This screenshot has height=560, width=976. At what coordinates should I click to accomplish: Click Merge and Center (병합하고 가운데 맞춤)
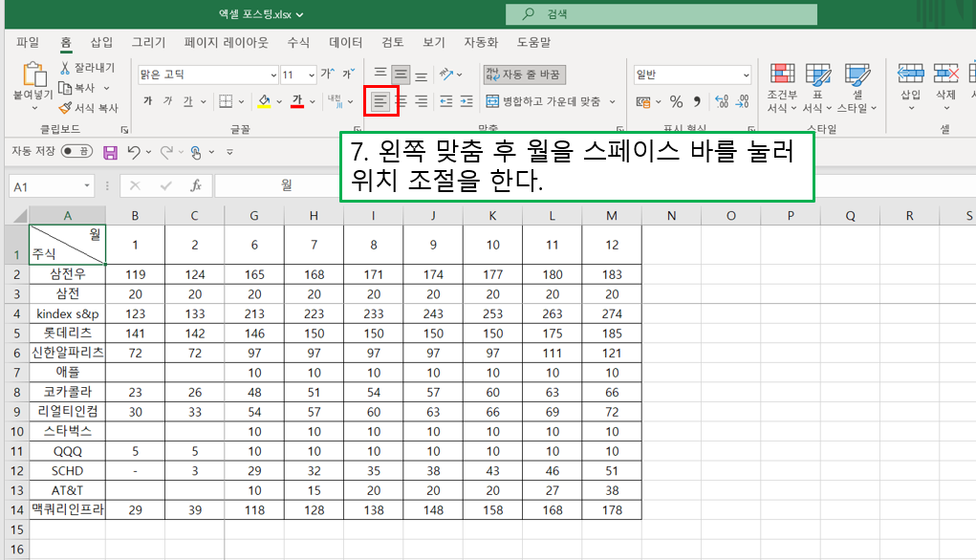543,100
